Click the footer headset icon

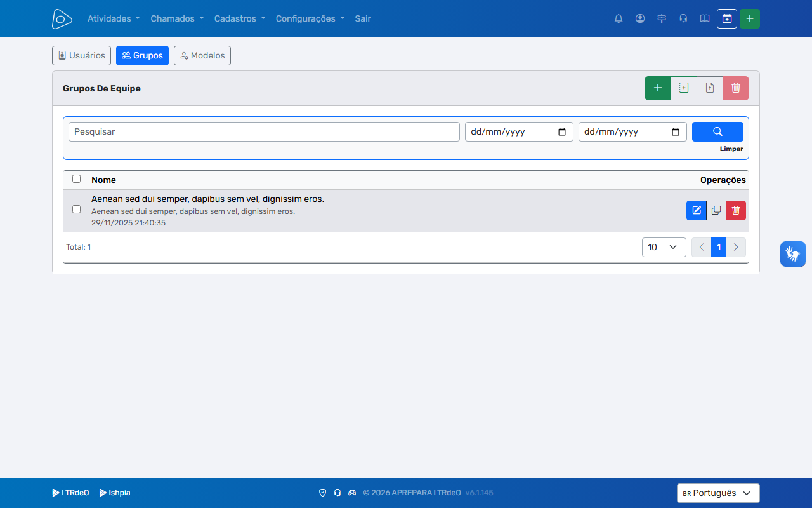click(x=337, y=493)
